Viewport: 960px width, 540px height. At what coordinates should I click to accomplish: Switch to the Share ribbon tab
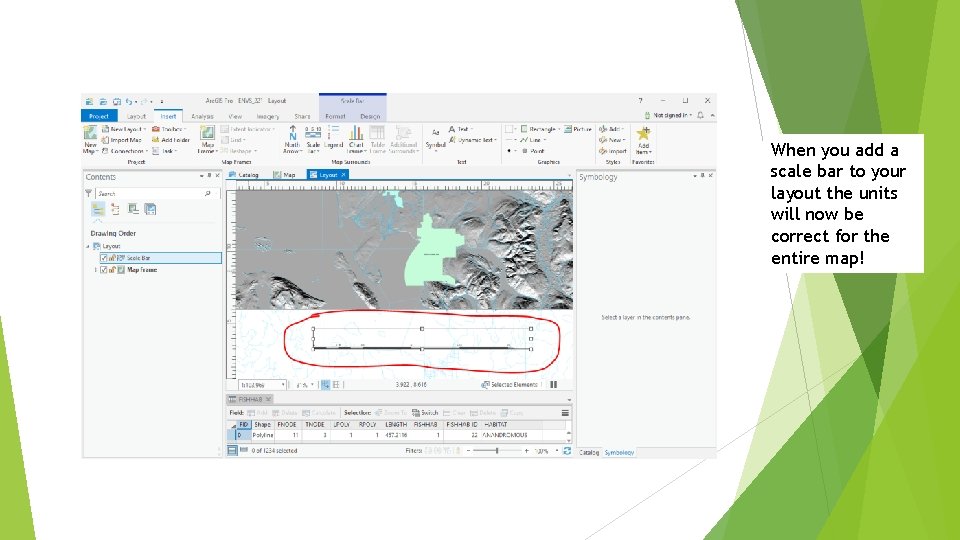(x=302, y=116)
